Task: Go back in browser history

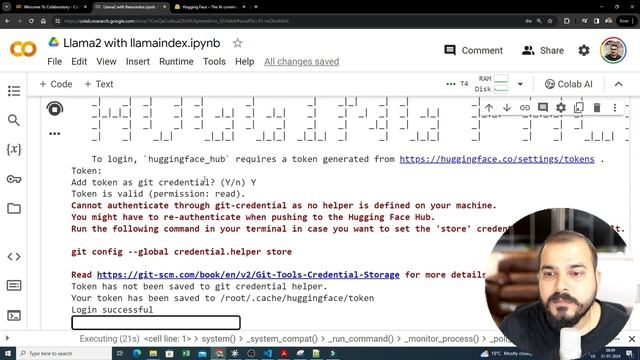Action: pyautogui.click(x=8, y=21)
